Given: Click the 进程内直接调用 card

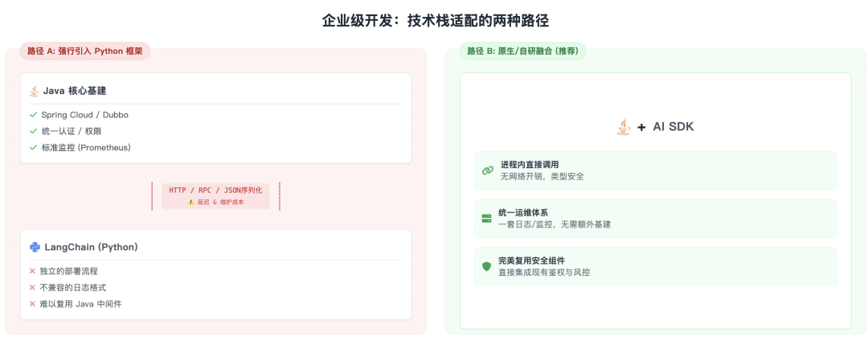Looking at the screenshot, I should tap(655, 170).
